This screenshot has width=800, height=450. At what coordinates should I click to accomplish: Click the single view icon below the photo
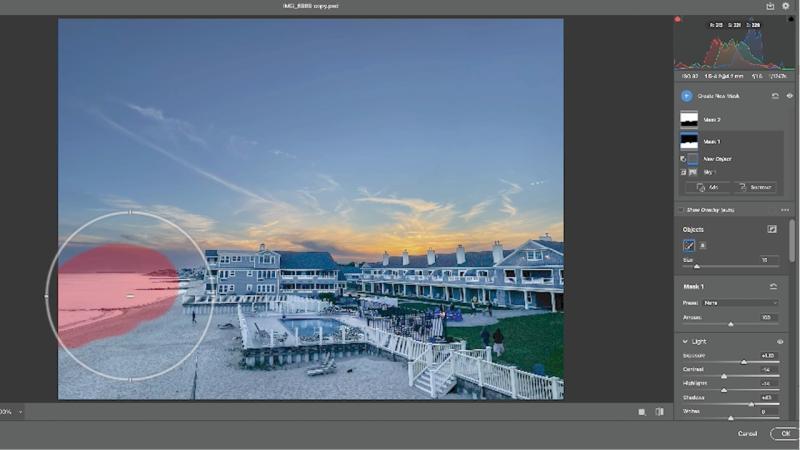[x=641, y=411]
